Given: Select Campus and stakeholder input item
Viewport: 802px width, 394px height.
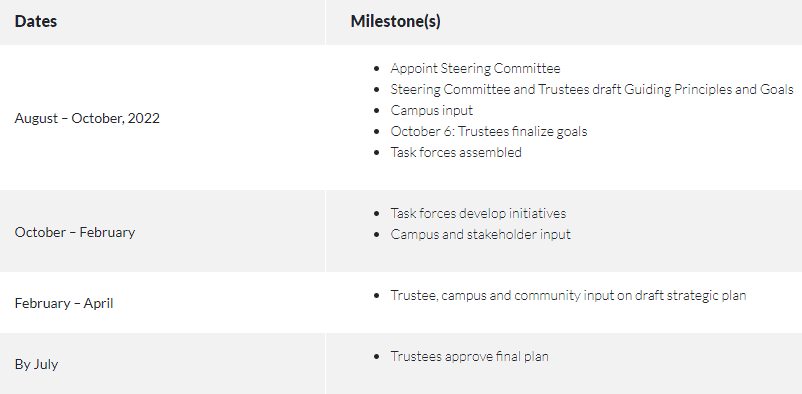Looking at the screenshot, I should [480, 234].
